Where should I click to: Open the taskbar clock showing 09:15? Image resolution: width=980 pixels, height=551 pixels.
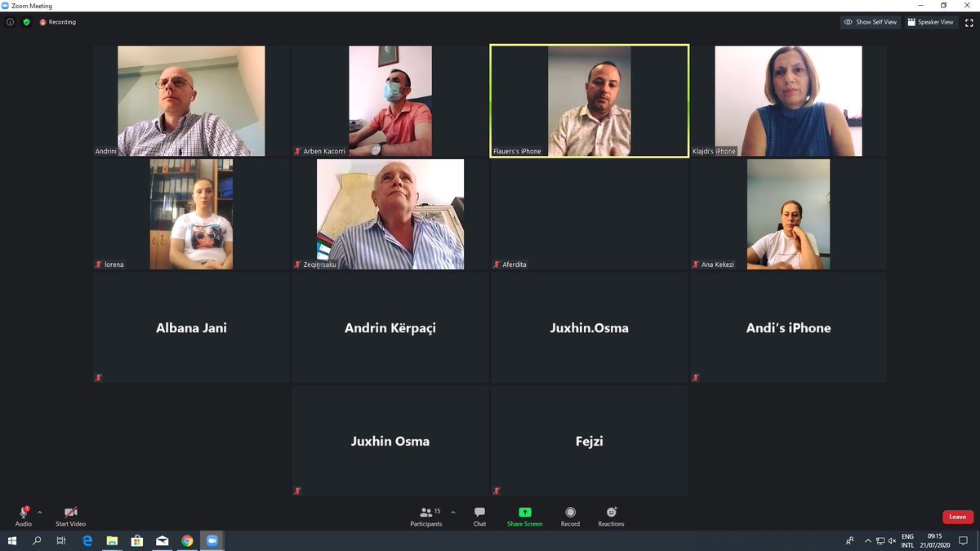pos(934,540)
